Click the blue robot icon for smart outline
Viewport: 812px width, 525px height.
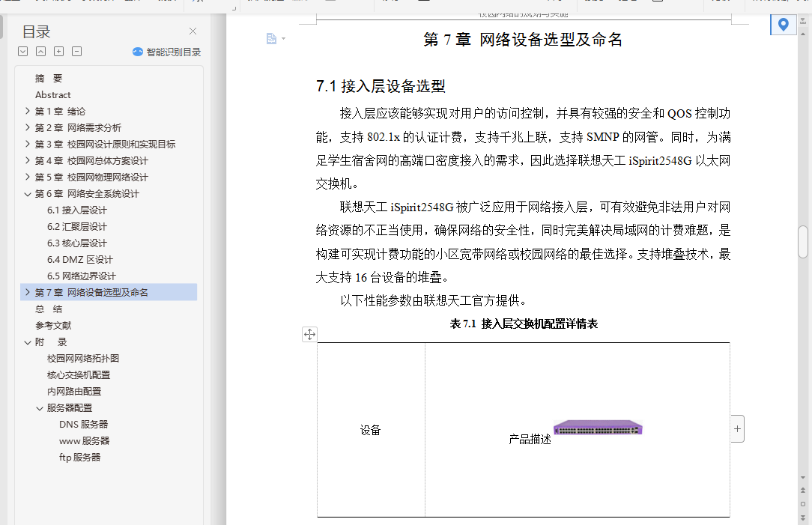tap(138, 52)
